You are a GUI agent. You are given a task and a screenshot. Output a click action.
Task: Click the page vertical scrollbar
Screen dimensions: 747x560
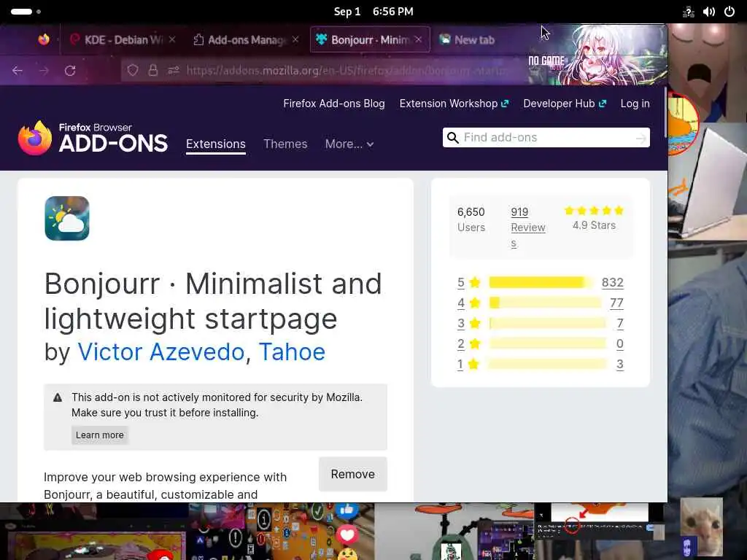tap(665, 113)
